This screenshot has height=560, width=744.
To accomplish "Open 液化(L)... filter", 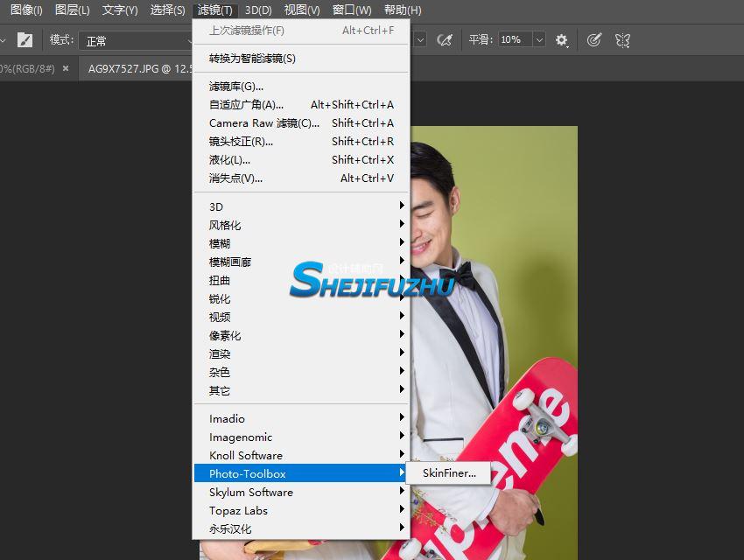I will pos(301,160).
